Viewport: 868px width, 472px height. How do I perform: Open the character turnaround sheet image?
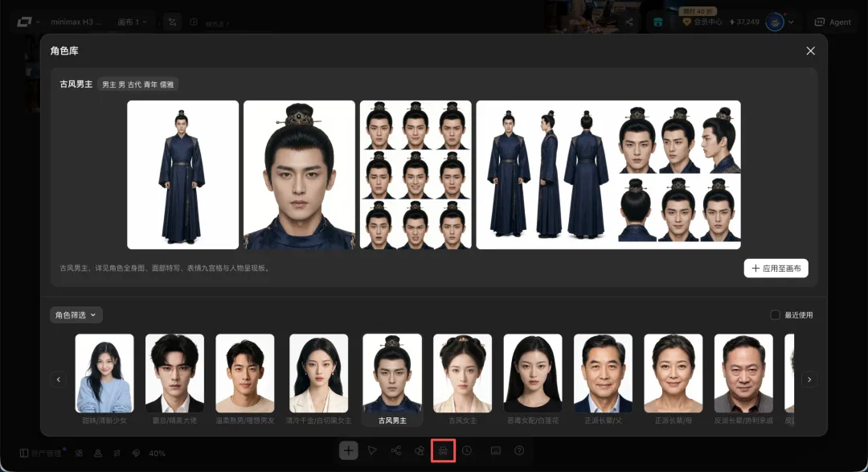pyautogui.click(x=608, y=174)
